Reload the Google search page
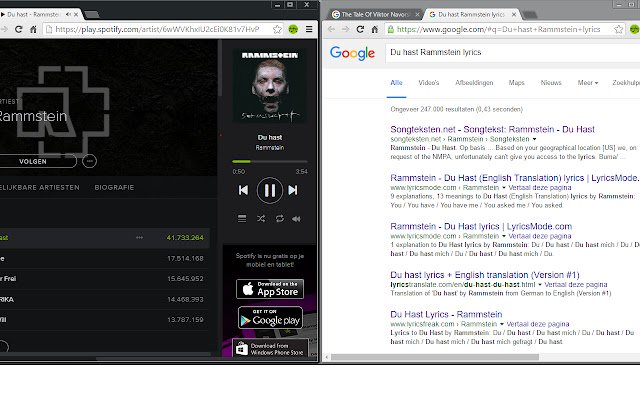Image resolution: width=640 pixels, height=400 pixels. [x=360, y=29]
